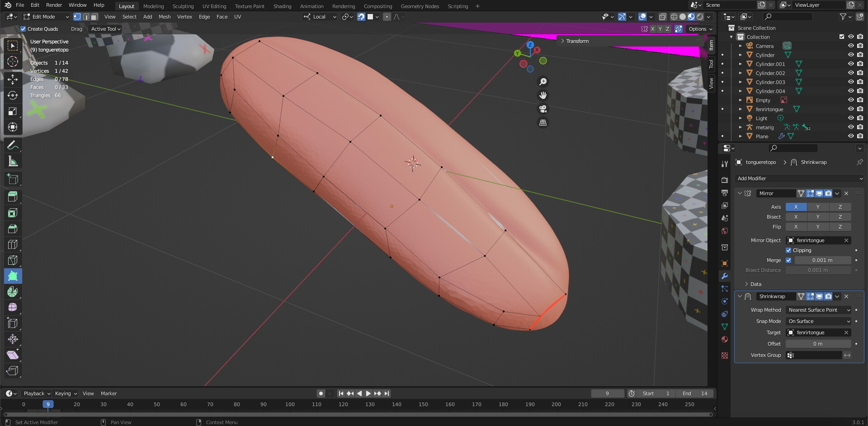Open the Wrap Method dropdown

(x=819, y=310)
